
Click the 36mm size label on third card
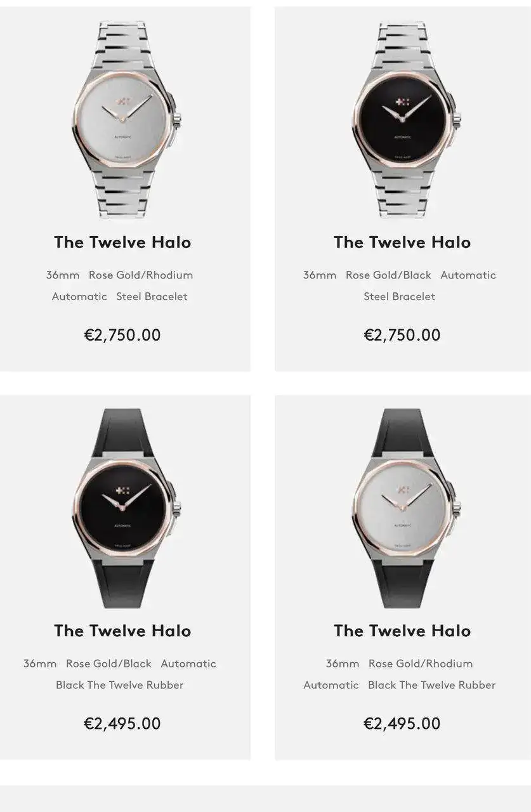tap(40, 664)
